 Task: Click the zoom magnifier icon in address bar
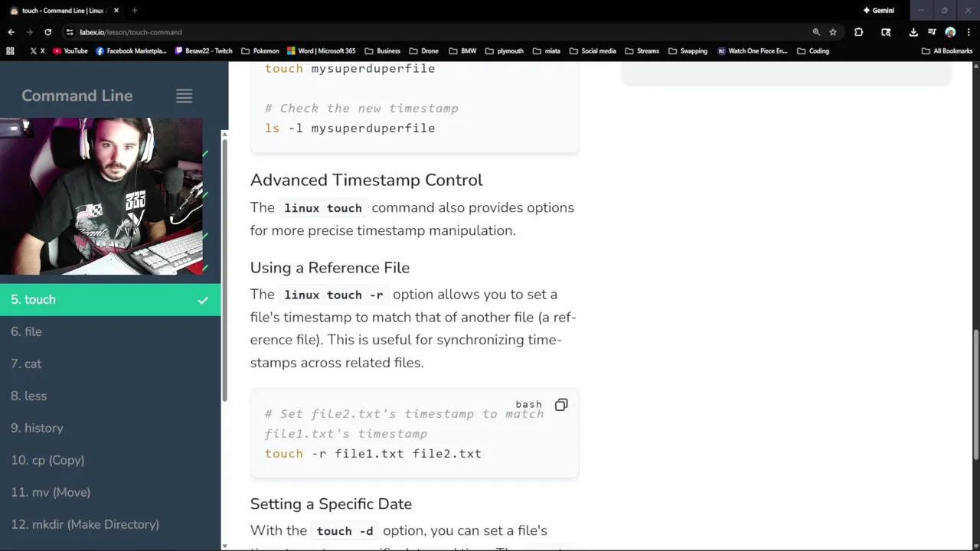click(x=816, y=32)
